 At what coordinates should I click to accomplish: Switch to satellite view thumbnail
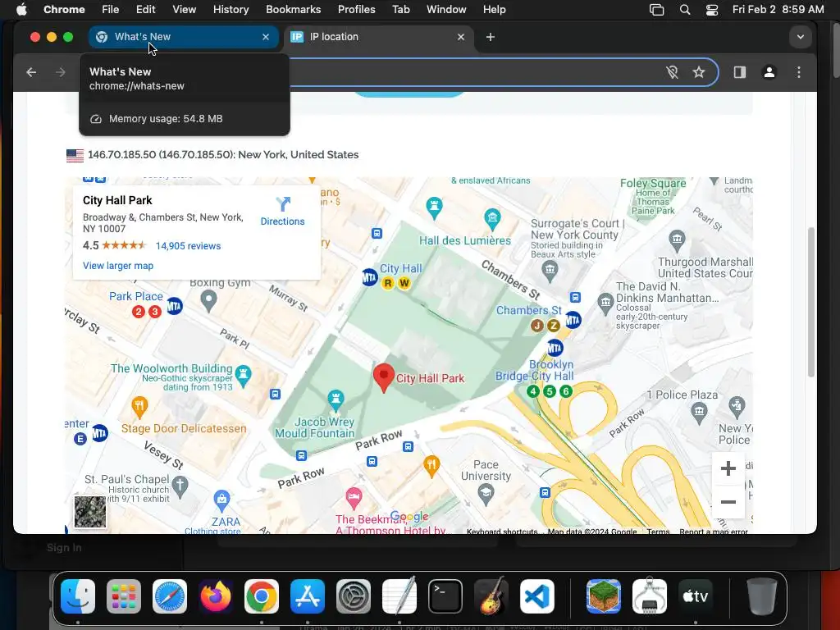[90, 512]
